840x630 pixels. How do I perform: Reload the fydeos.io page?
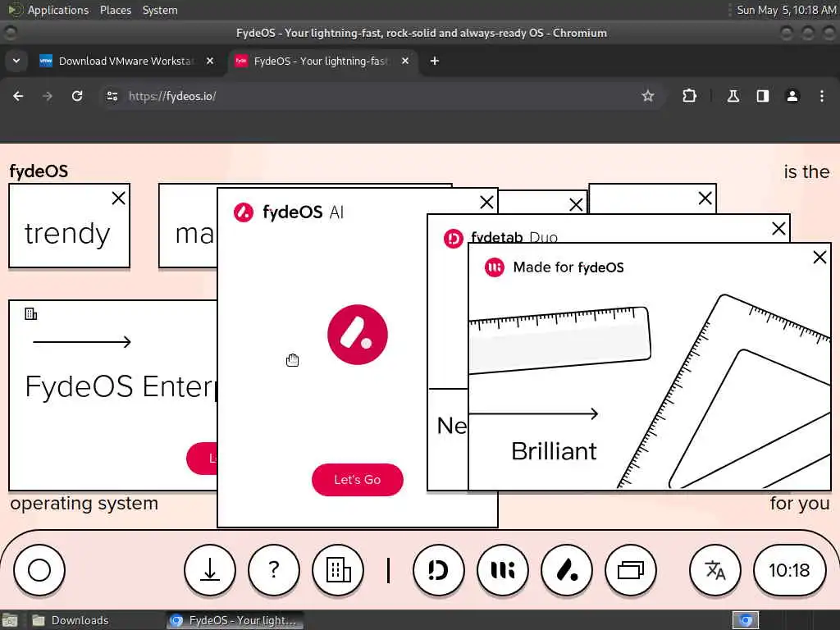click(77, 96)
